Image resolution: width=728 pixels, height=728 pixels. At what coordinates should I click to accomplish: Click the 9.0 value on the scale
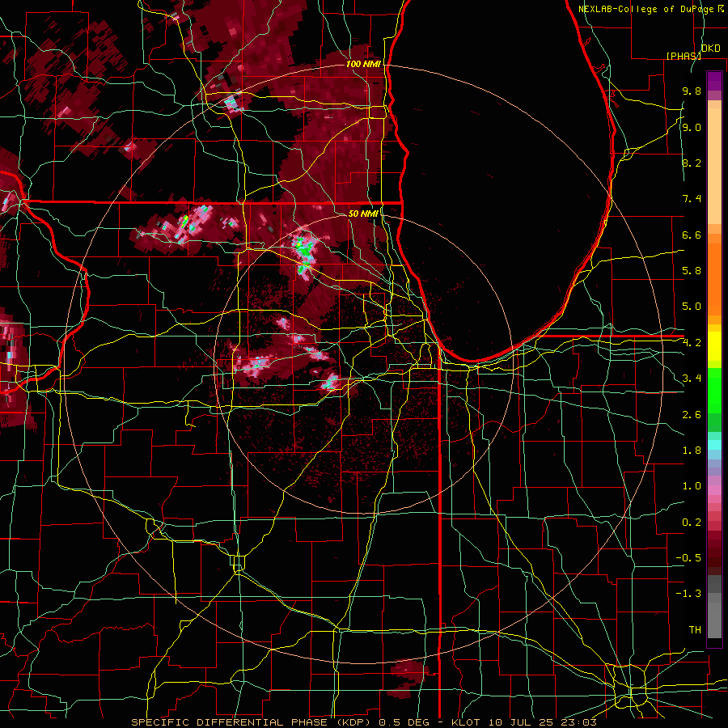coord(692,127)
